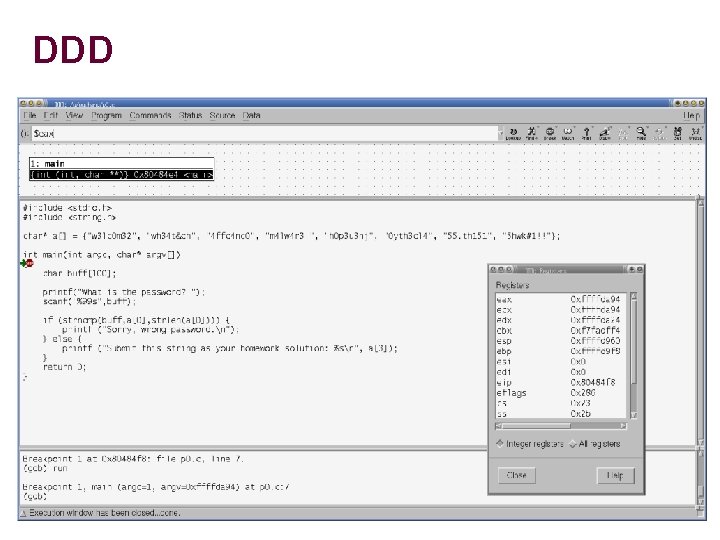Click the scanf source line

coord(90,301)
